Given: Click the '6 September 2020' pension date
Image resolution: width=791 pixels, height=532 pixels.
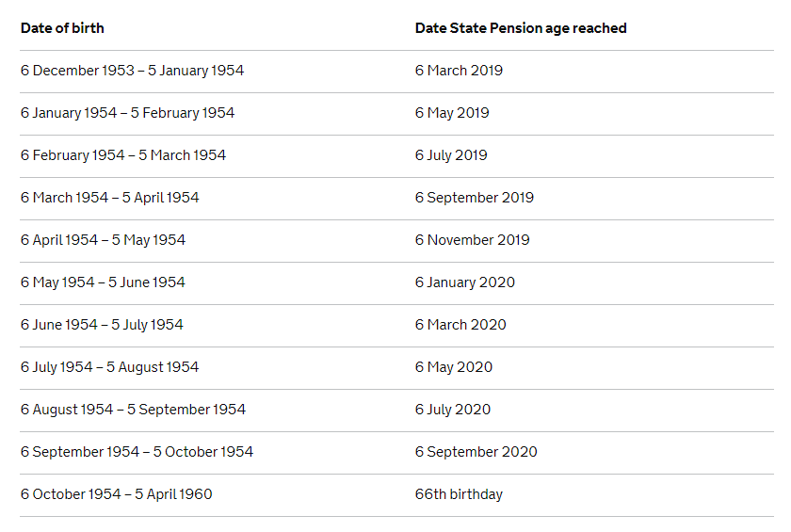Looking at the screenshot, I should (x=476, y=452).
